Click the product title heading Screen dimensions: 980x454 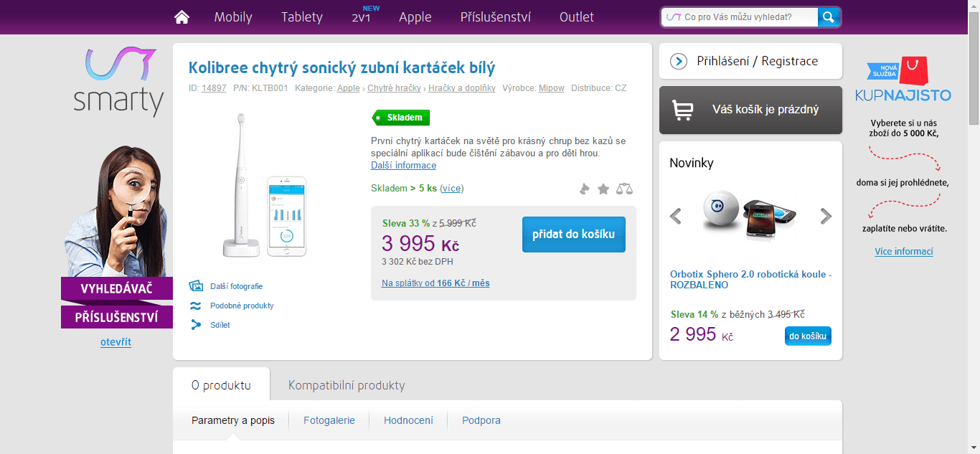point(341,68)
